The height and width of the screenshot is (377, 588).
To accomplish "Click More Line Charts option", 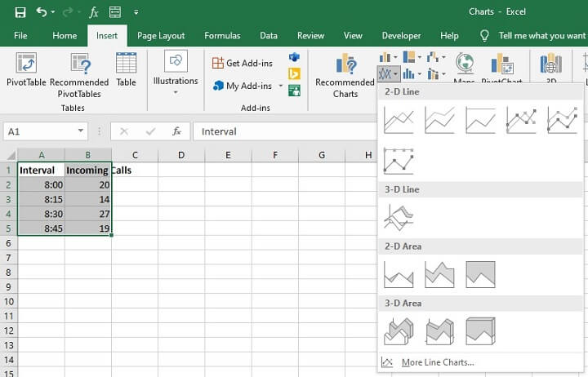I will tap(437, 362).
